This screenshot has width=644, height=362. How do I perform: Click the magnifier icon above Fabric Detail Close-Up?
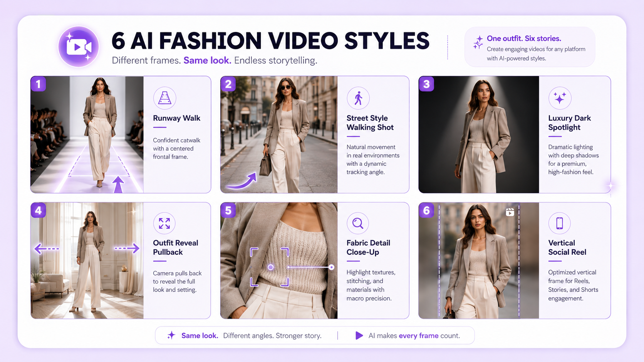coord(358,223)
